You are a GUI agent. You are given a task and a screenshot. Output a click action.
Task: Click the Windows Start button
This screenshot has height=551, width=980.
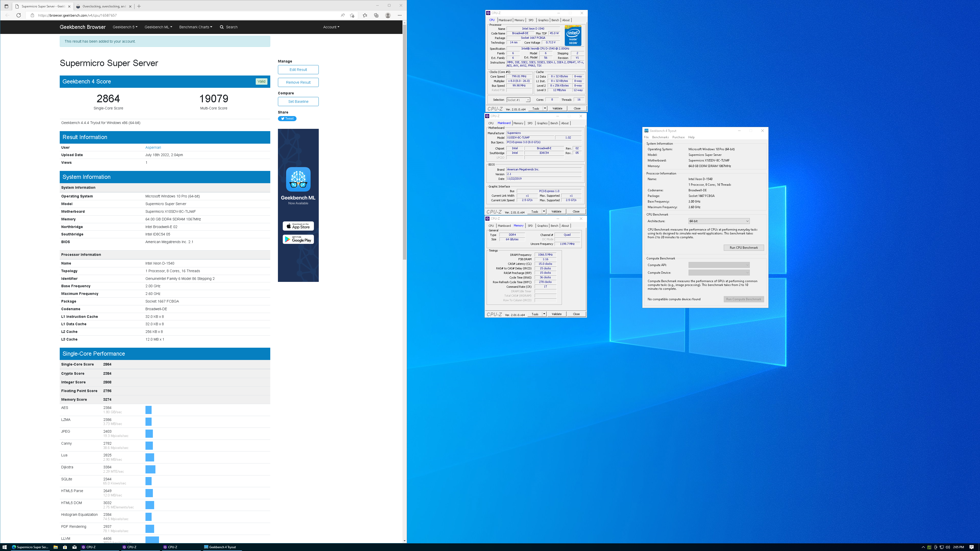coord(5,547)
